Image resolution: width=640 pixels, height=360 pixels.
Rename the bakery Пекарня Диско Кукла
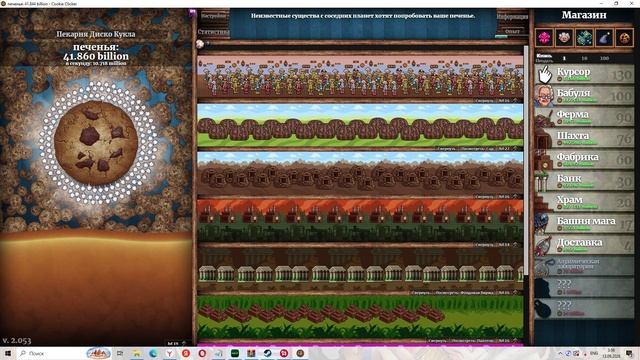click(x=96, y=34)
